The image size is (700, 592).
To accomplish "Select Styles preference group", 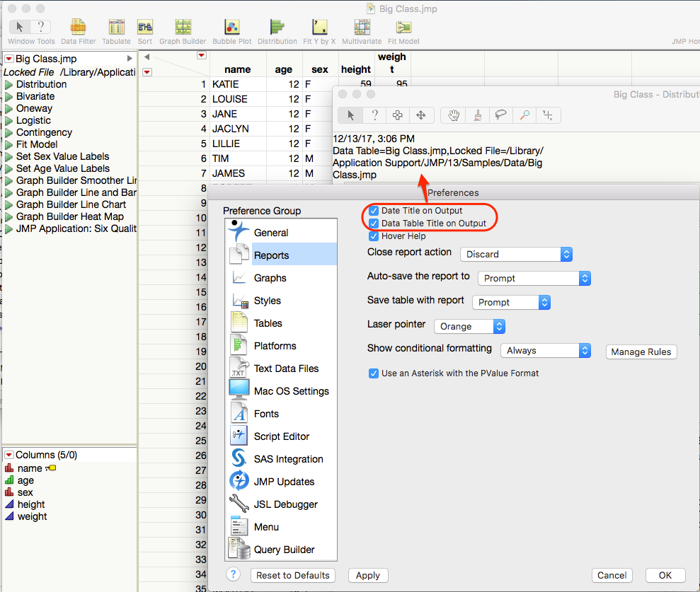I will pos(282,301).
